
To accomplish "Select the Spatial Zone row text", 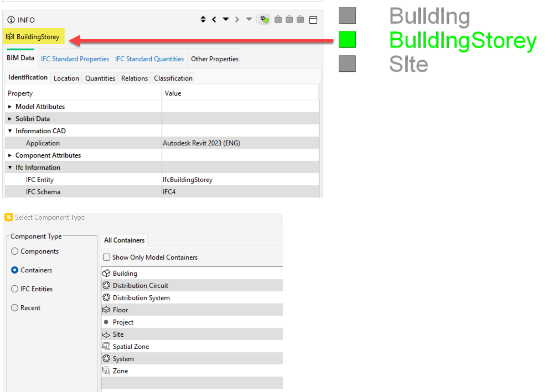I will tap(131, 347).
